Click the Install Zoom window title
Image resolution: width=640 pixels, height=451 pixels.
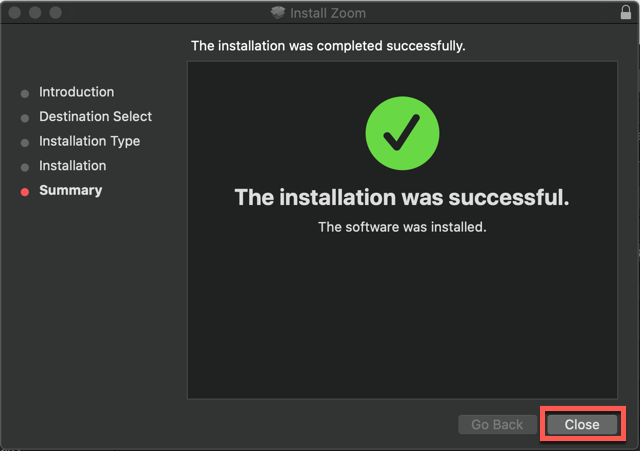328,13
